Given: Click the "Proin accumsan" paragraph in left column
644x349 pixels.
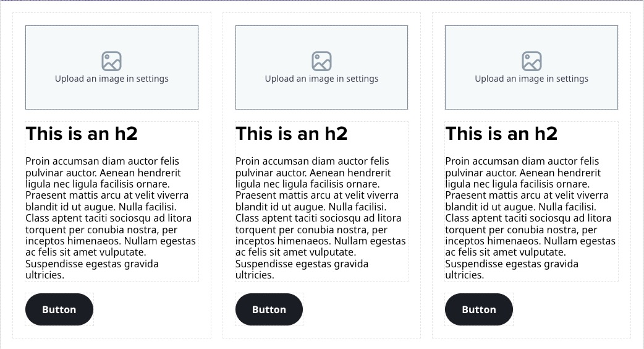Looking at the screenshot, I should [x=111, y=218].
